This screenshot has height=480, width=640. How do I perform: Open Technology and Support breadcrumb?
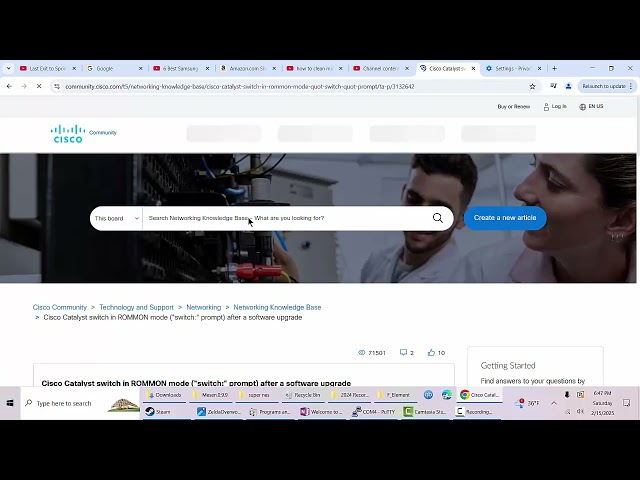[136, 307]
